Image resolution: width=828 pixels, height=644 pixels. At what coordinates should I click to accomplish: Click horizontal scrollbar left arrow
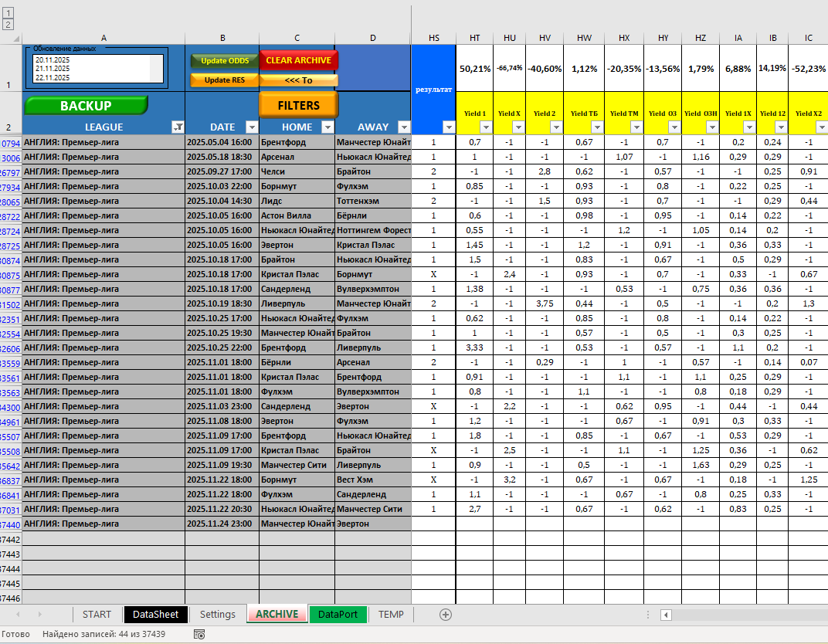tap(665, 615)
